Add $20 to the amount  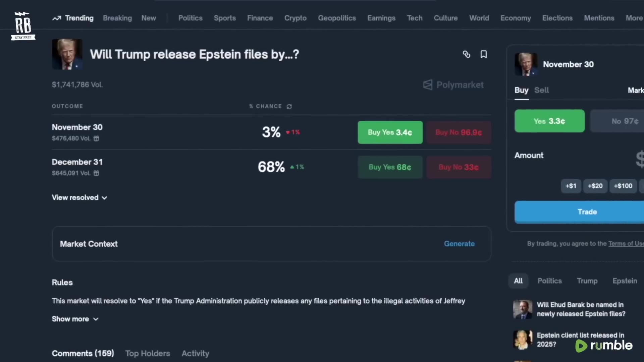[595, 186]
